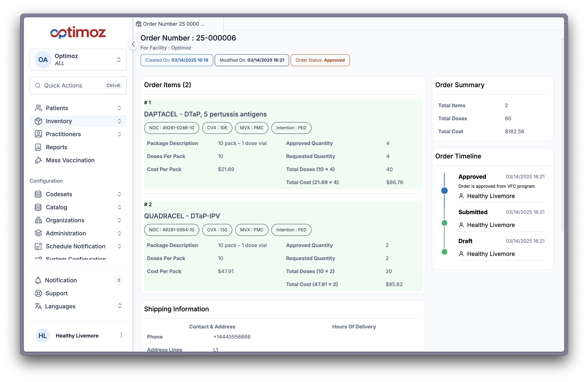The height and width of the screenshot is (382, 588).
Task: Open Administration in the sidebar
Action: pos(66,233)
